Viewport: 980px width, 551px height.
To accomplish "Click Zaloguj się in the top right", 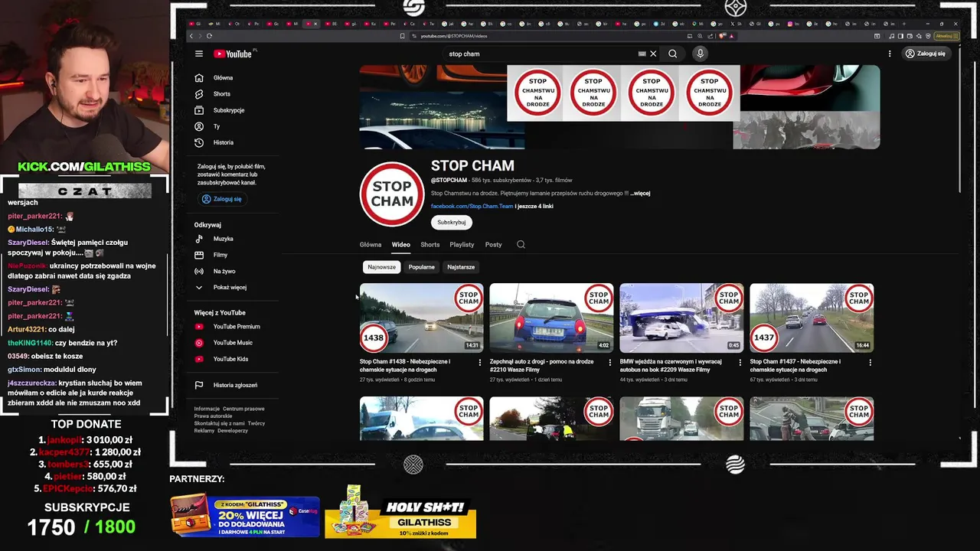I will 925,54.
